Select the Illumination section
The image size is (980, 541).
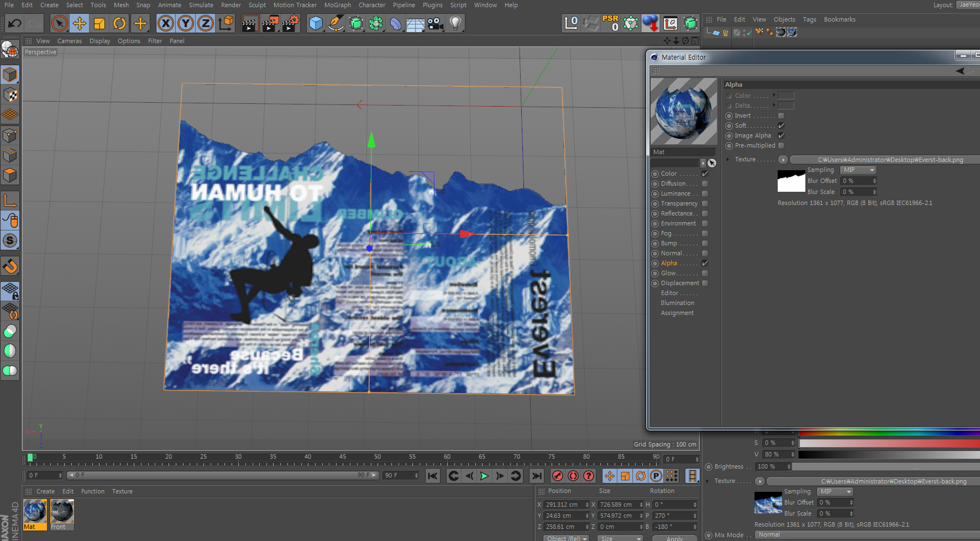pos(678,303)
